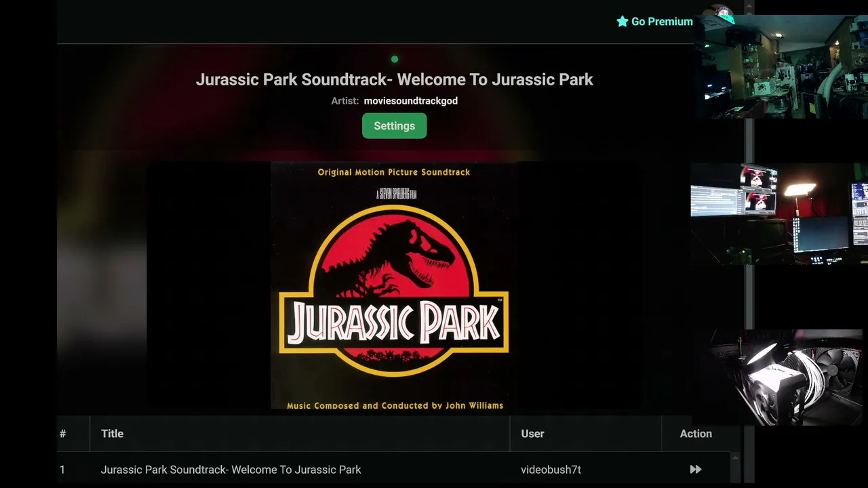Screen dimensions: 868x488
Task: Click the queue table scrollbar up arrow
Action: [x=734, y=457]
